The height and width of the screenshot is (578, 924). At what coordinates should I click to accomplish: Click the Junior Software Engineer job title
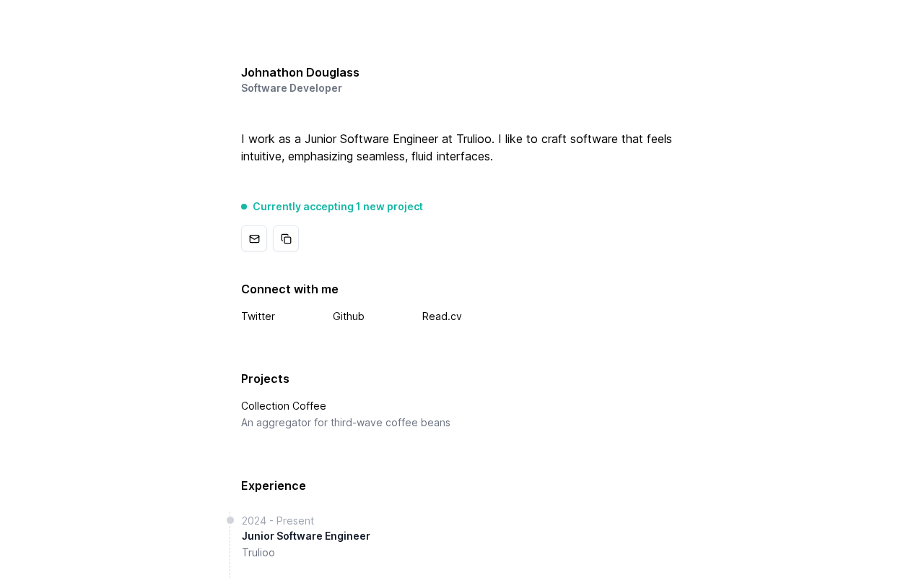(x=306, y=536)
